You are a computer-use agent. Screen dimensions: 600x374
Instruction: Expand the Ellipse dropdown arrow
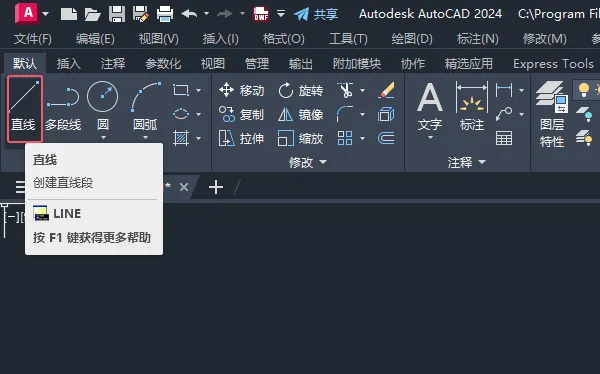click(x=199, y=114)
